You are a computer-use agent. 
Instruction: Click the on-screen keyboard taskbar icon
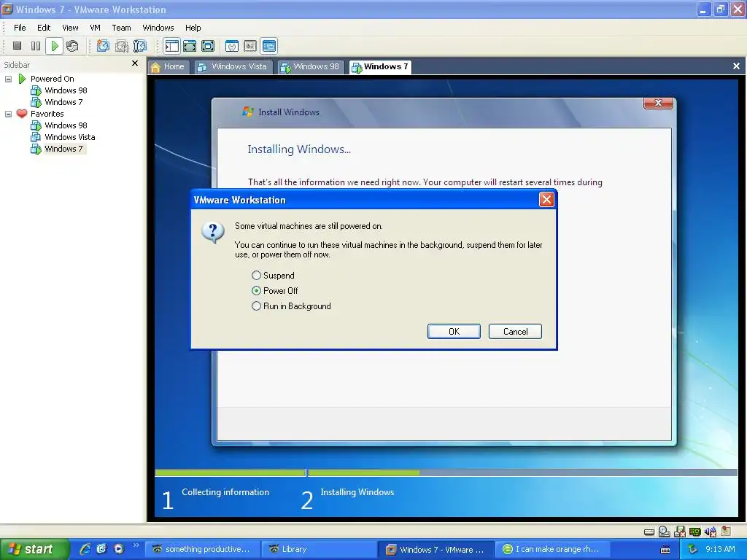click(665, 550)
